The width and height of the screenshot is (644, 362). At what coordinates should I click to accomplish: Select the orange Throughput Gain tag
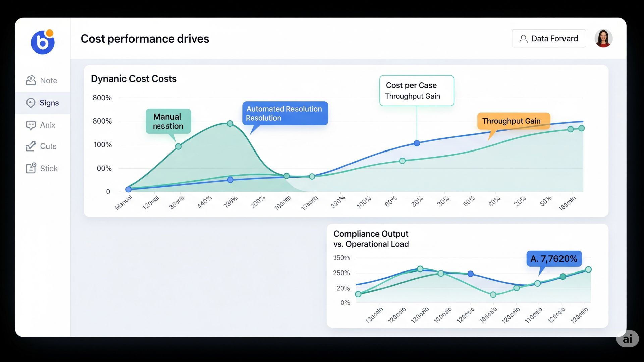[x=513, y=121]
